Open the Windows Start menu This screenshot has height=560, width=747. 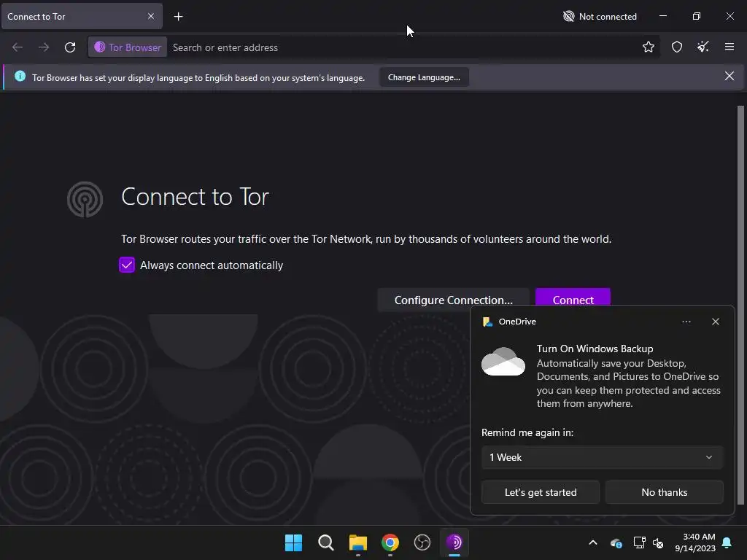tap(293, 542)
